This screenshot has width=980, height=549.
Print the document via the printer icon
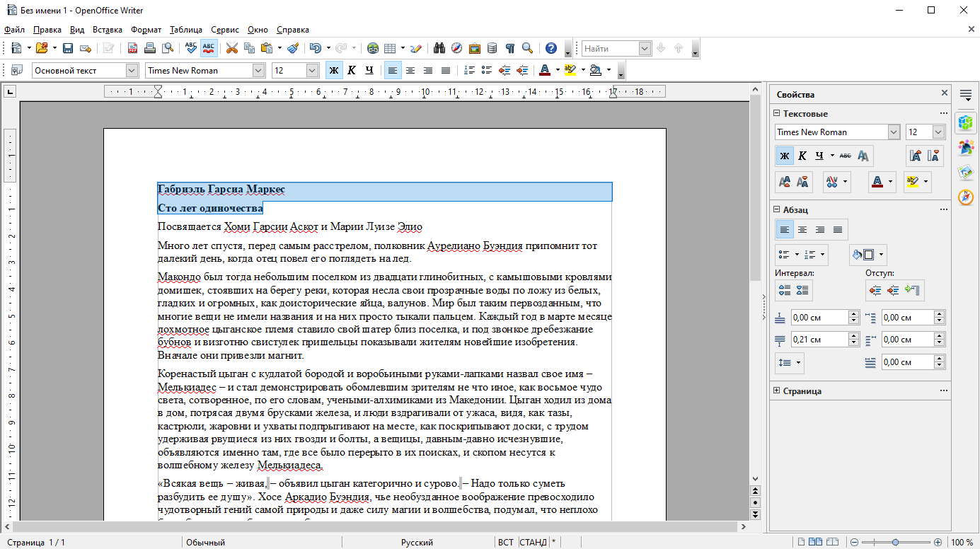150,48
